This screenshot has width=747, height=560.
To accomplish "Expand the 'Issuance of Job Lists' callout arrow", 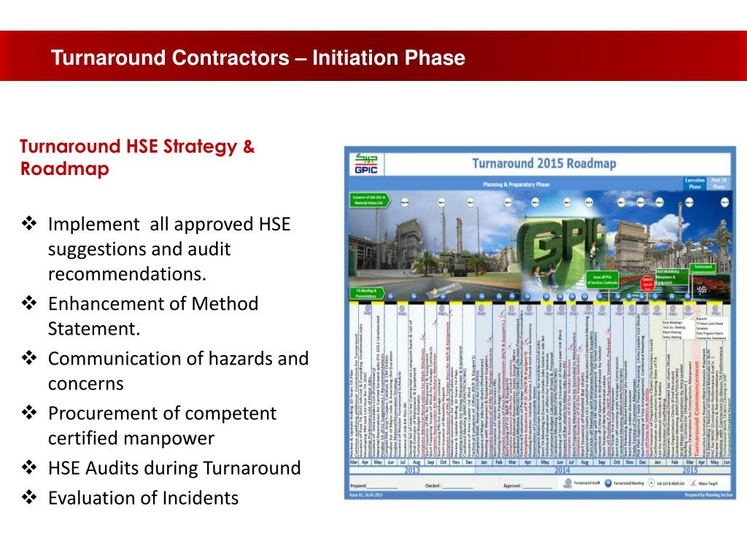I will (x=369, y=198).
